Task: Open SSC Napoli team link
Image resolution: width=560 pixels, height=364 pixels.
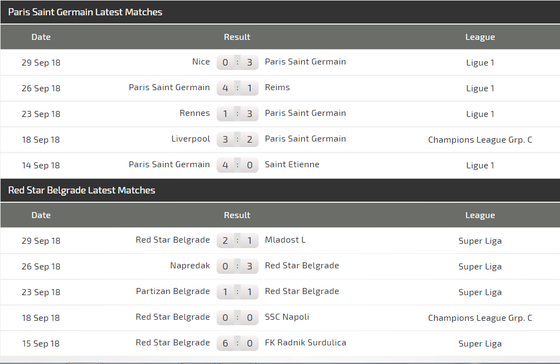Action: [287, 317]
